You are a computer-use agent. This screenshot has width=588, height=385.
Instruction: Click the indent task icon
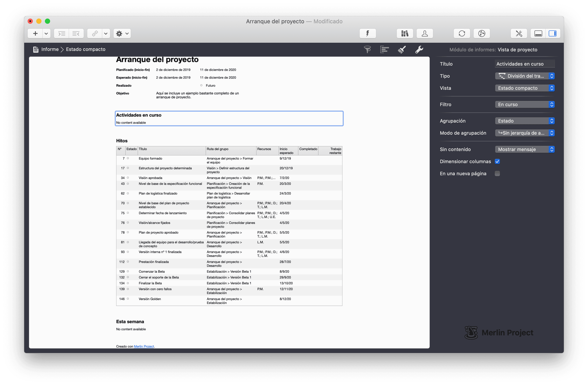click(x=62, y=33)
